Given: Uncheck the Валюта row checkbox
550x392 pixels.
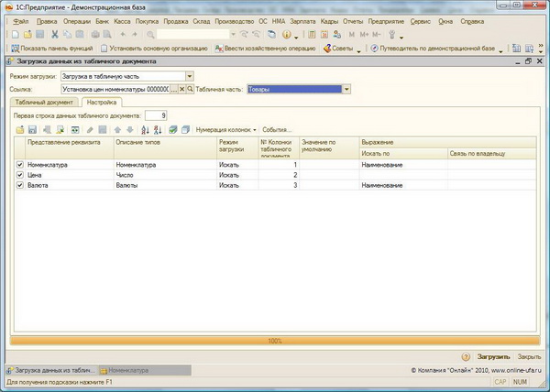Looking at the screenshot, I should point(19,185).
